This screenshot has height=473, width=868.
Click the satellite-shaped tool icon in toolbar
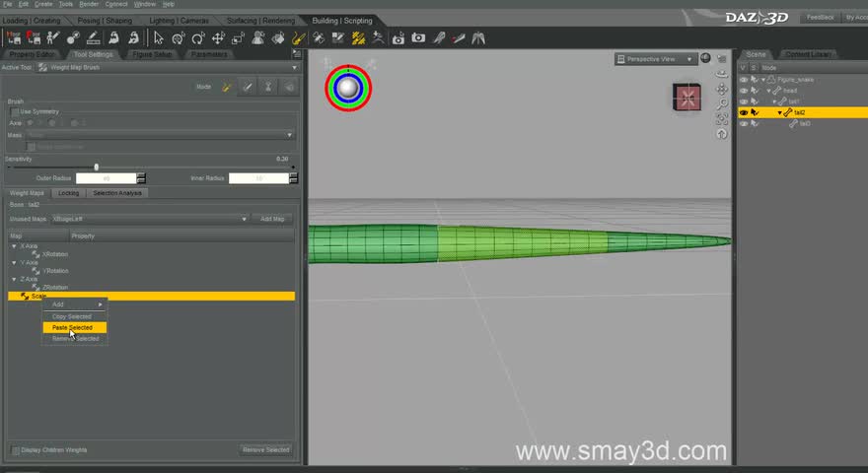point(319,38)
